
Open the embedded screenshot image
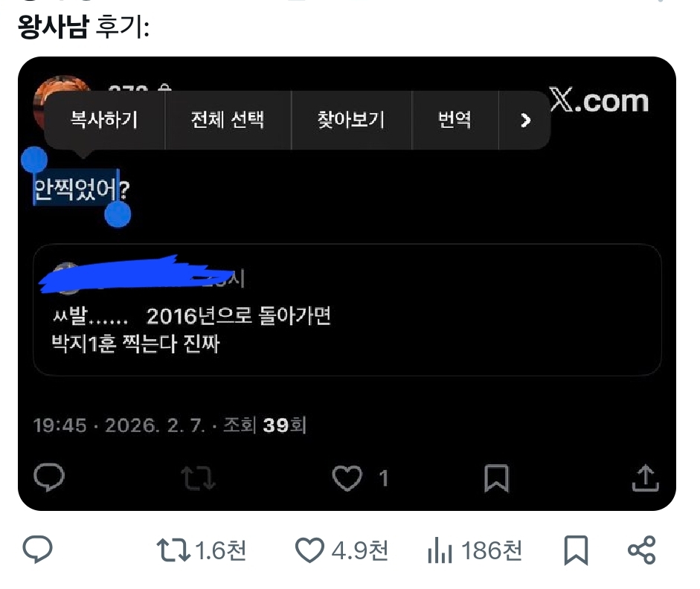pyautogui.click(x=347, y=283)
